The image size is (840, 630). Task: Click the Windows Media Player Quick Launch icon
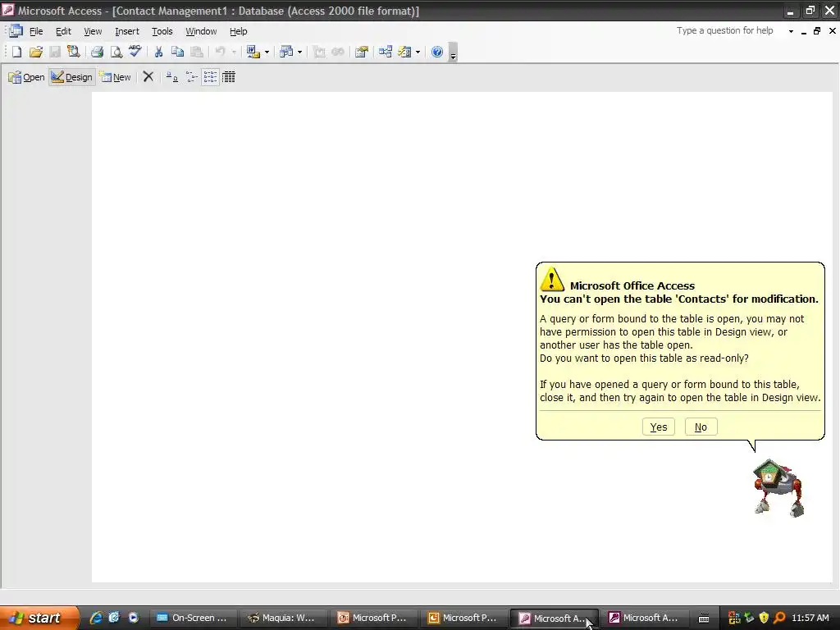134,618
